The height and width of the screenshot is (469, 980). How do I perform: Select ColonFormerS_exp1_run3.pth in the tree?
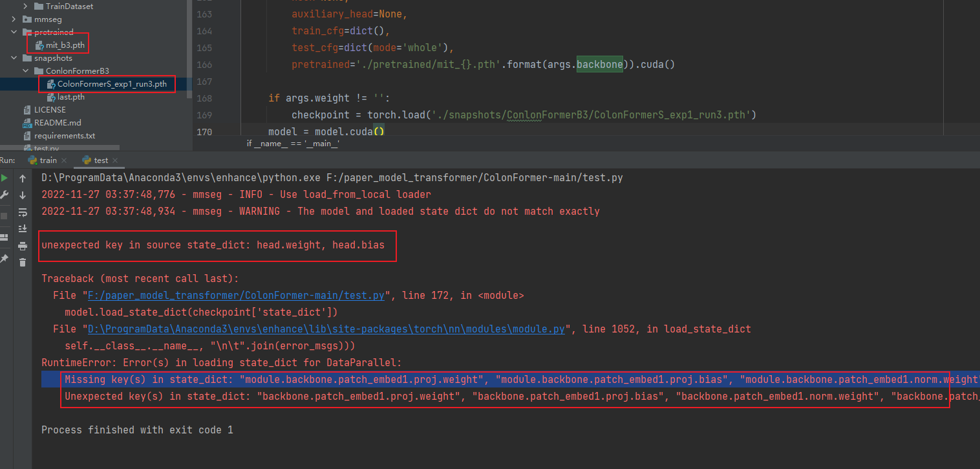point(112,84)
